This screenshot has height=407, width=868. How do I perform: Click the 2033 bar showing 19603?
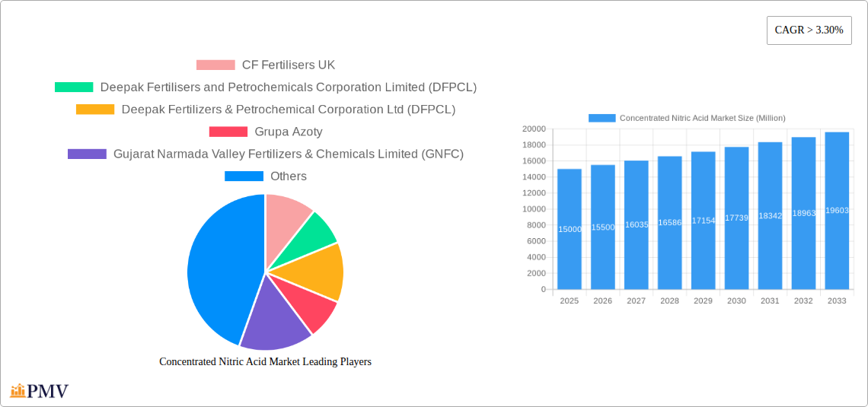click(837, 211)
